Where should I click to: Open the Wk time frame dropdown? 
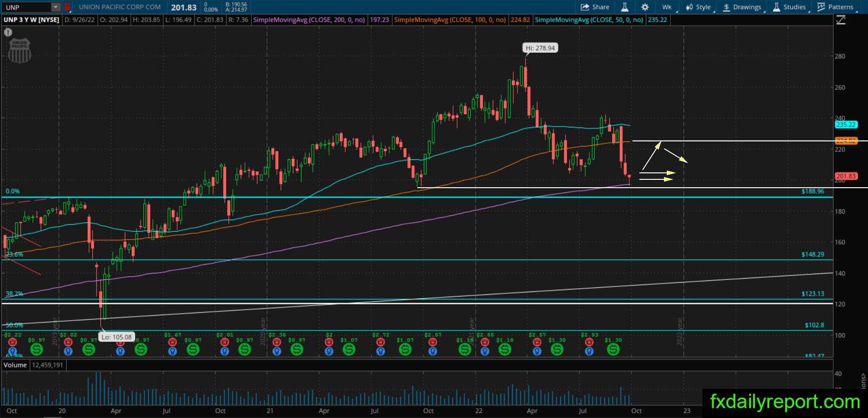668,7
